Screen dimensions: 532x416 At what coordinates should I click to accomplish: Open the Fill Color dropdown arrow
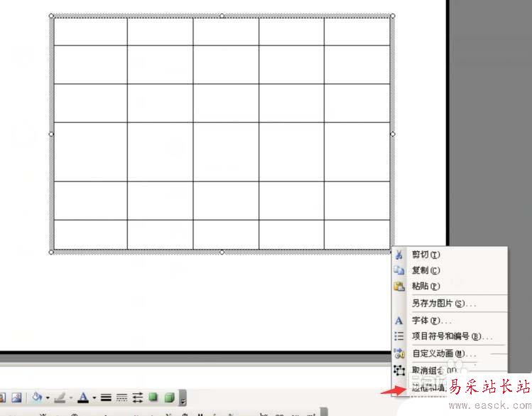tap(48, 398)
